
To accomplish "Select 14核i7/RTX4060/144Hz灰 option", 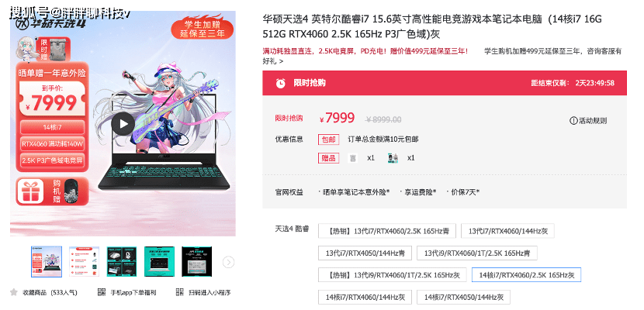I will click(365, 297).
